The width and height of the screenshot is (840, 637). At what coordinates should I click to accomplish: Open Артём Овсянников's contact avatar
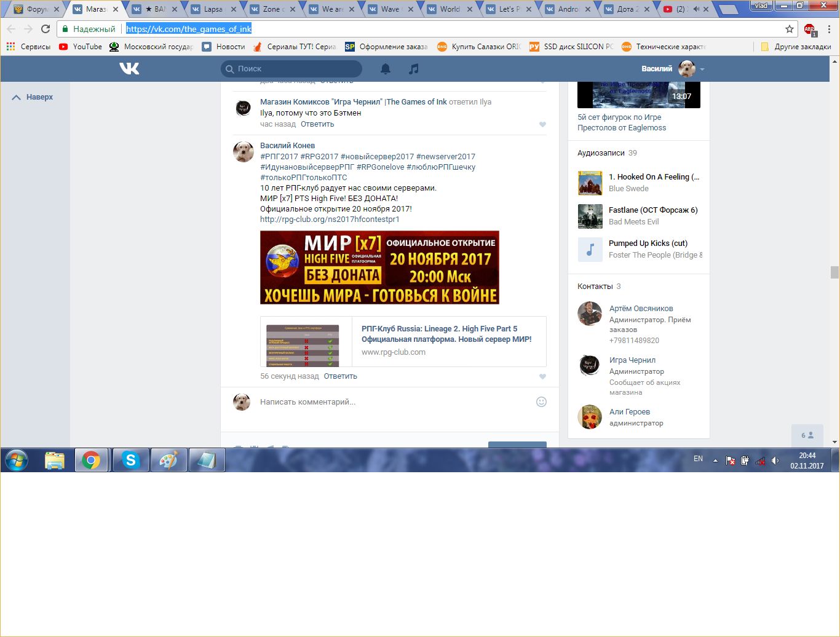pyautogui.click(x=590, y=314)
